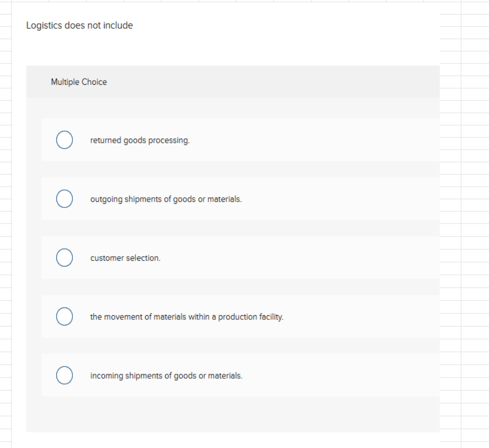
Task: Click the "customer selection" answer text
Action: click(x=125, y=258)
